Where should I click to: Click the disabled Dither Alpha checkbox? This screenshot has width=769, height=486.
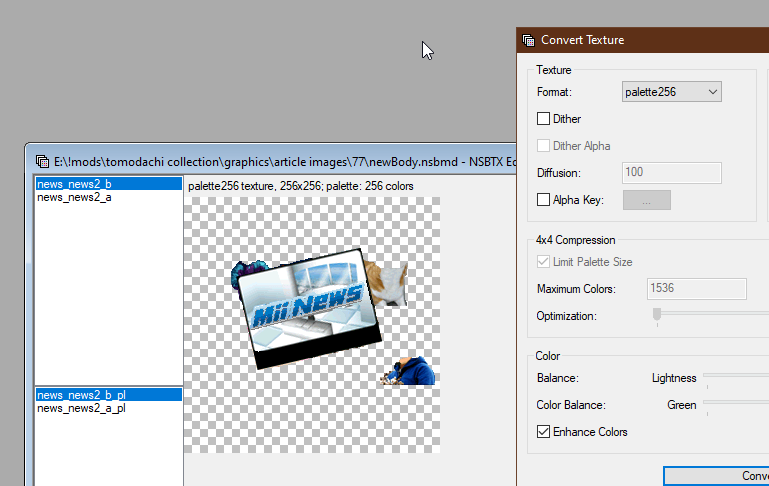click(x=543, y=146)
